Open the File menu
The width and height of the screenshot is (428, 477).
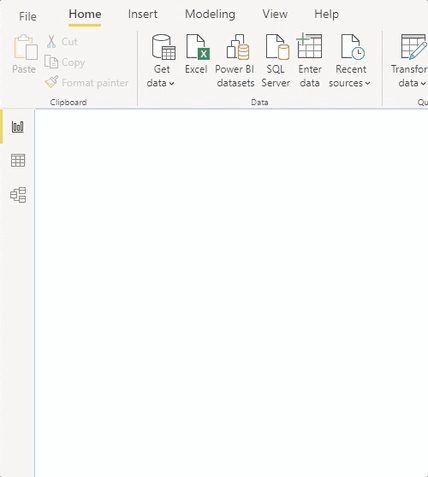27,16
